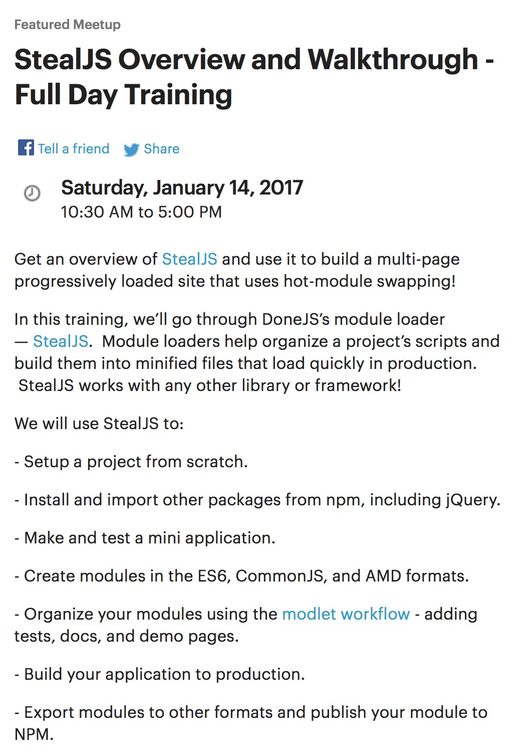Image resolution: width=532 pixels, height=756 pixels.
Task: Click the 'Create modules in the ES6' bullet
Action: click(242, 576)
